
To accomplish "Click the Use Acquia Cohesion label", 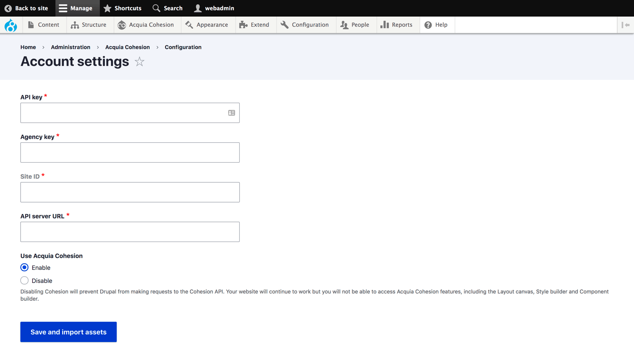I will coord(52,256).
